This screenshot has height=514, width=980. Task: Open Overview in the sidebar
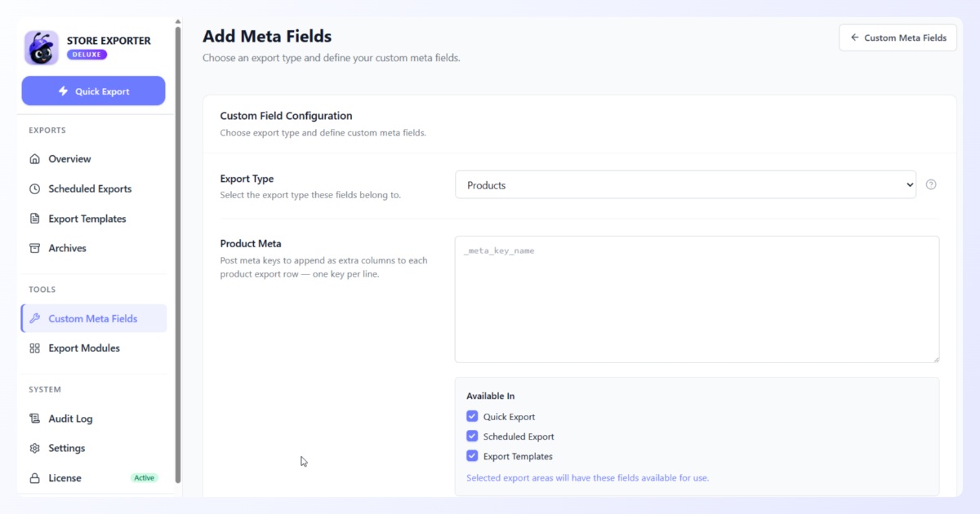94,159
